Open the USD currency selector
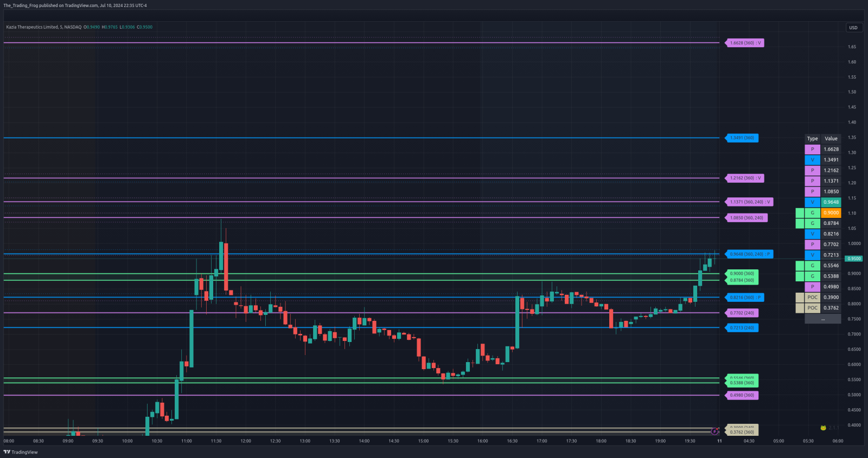 (x=853, y=28)
